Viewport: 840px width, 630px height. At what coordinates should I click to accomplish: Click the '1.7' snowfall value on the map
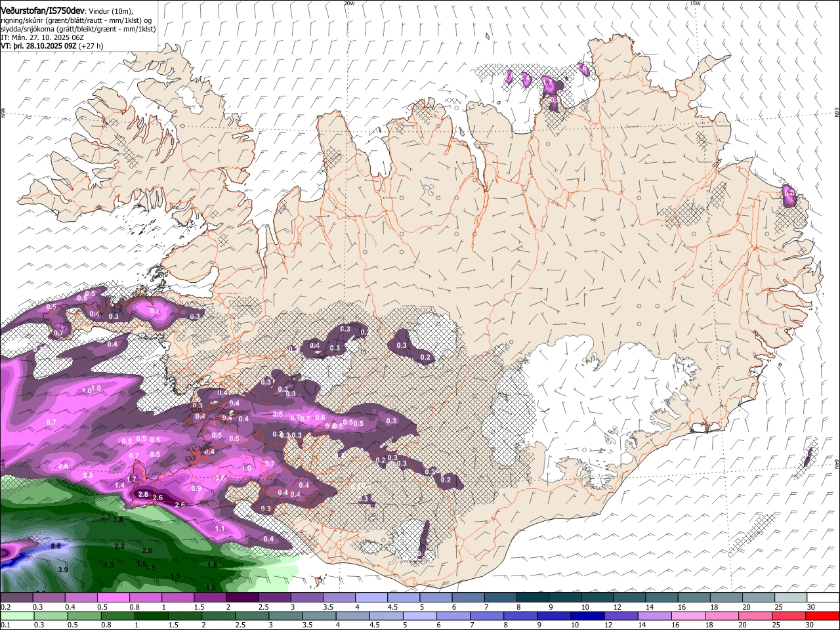coord(131,480)
